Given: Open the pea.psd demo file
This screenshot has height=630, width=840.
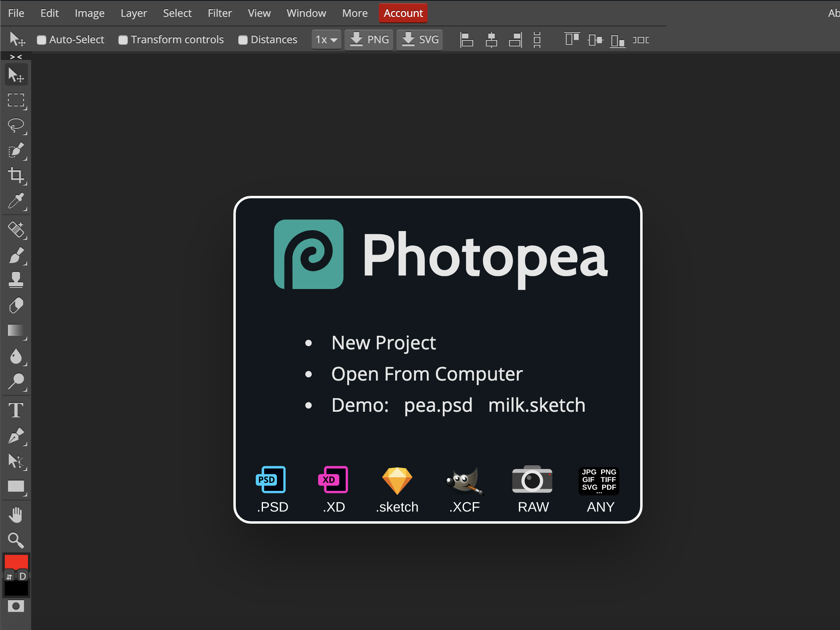Looking at the screenshot, I should pos(438,405).
